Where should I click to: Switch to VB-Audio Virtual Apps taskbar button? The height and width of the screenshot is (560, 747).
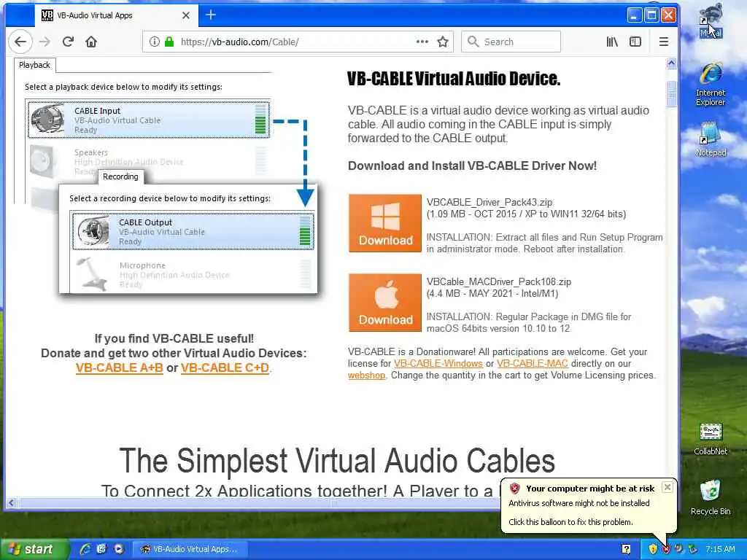[189, 549]
